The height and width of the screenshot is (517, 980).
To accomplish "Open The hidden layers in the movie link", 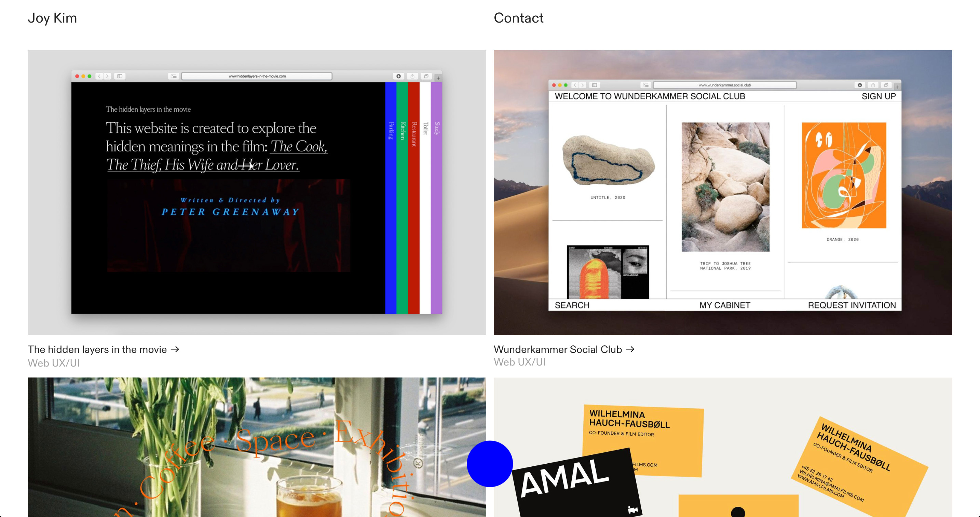I will tap(97, 349).
